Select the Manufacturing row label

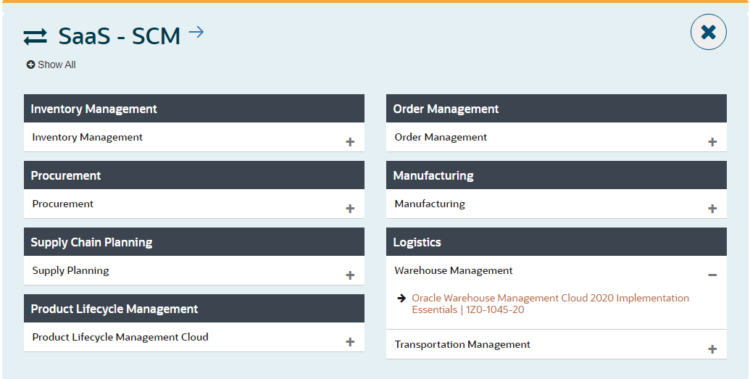click(430, 204)
